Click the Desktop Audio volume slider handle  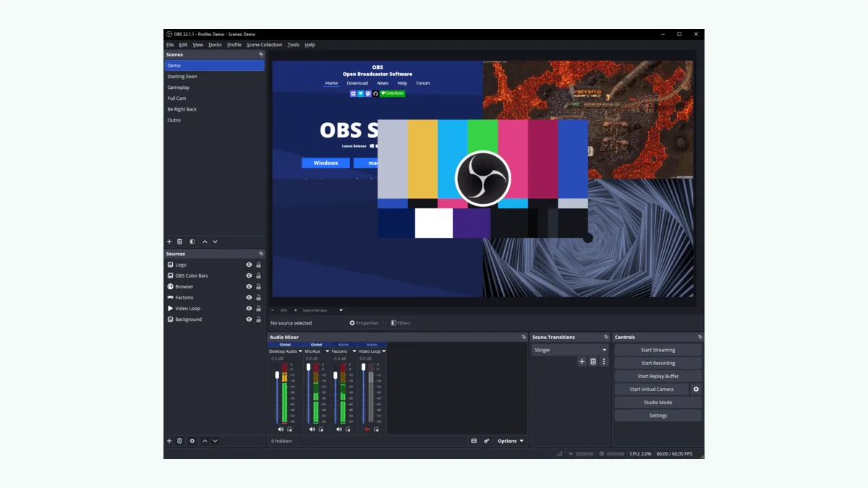tap(277, 374)
